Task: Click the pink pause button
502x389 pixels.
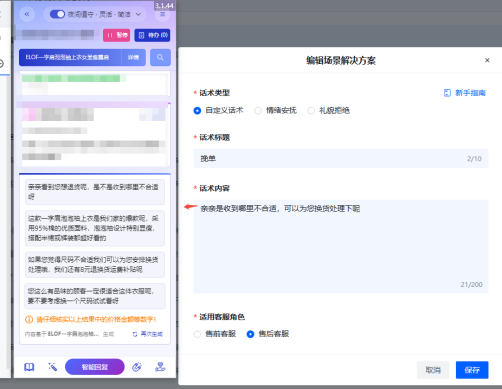Action: tap(116, 35)
